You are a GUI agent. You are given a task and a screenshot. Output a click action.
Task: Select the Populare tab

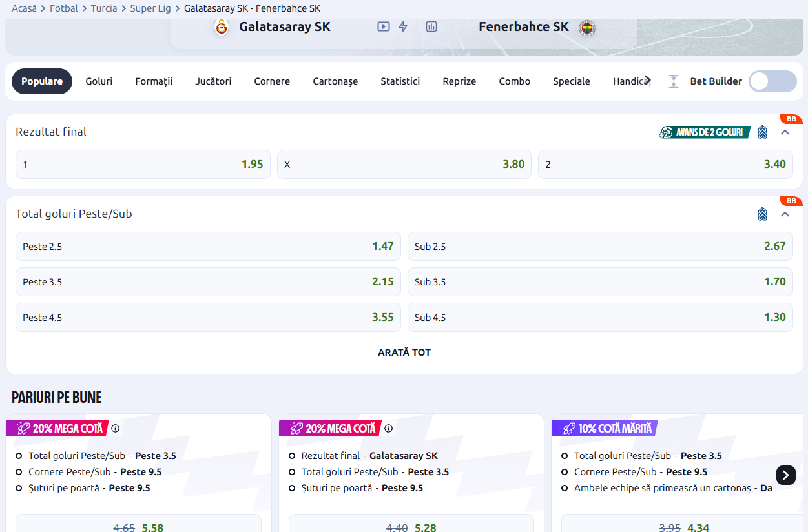coord(42,81)
